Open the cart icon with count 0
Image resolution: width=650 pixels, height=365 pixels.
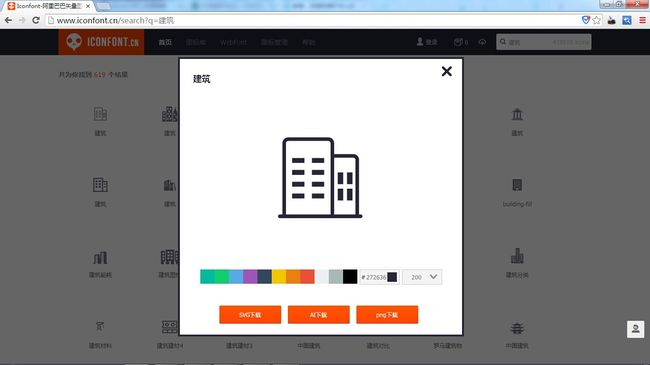[x=461, y=42]
